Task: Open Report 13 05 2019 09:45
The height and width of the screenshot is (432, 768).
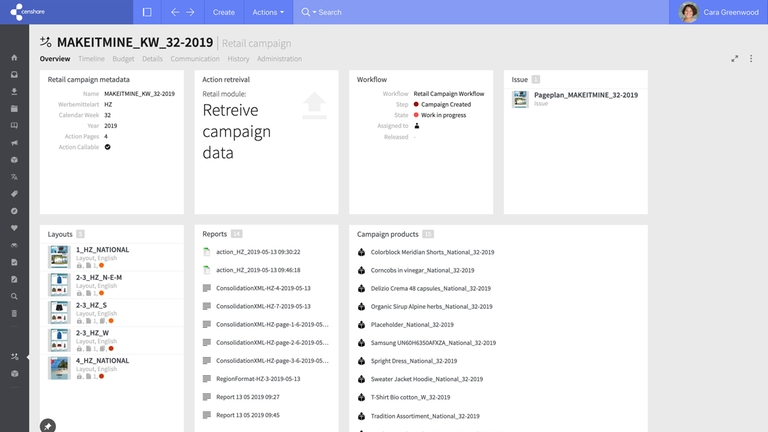Action: pos(248,415)
